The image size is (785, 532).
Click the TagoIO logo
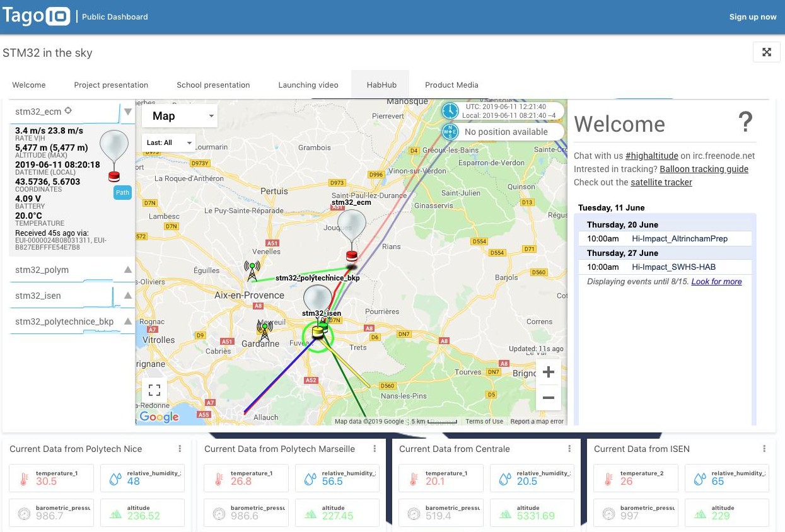point(36,16)
